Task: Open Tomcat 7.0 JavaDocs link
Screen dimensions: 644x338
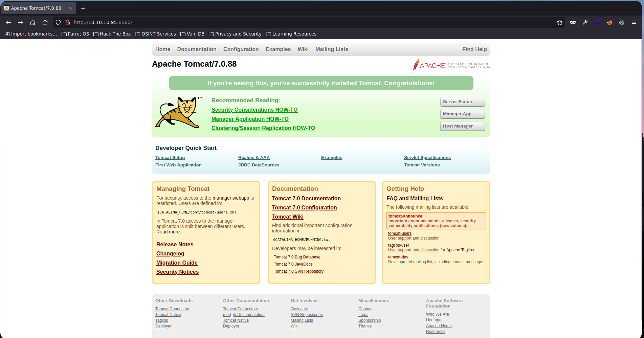Action: pyautogui.click(x=293, y=265)
